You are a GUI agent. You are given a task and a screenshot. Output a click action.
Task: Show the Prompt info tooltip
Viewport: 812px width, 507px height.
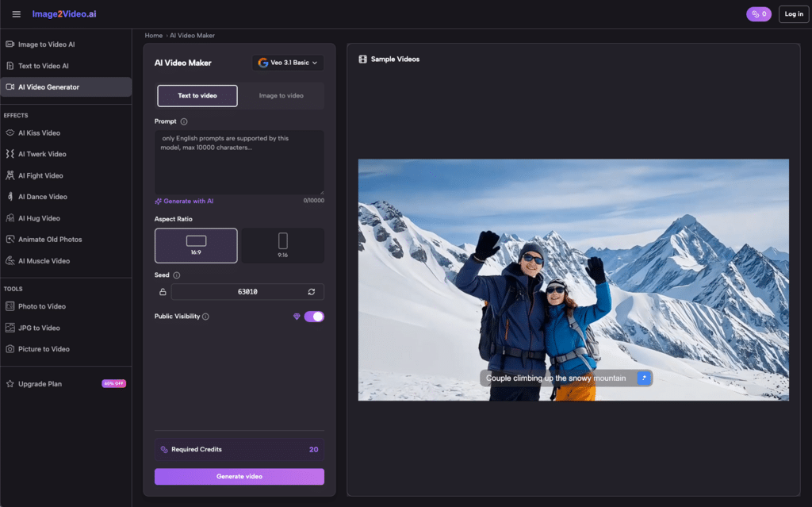[185, 121]
